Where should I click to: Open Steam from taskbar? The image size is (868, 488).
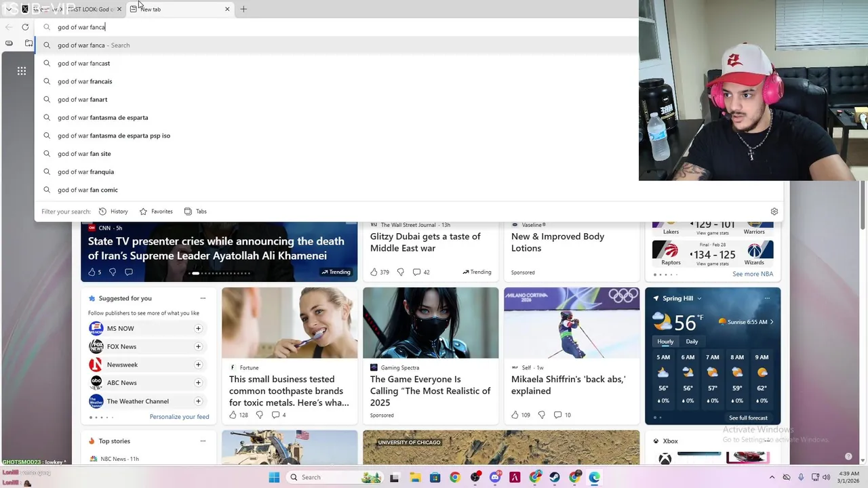[x=555, y=477]
